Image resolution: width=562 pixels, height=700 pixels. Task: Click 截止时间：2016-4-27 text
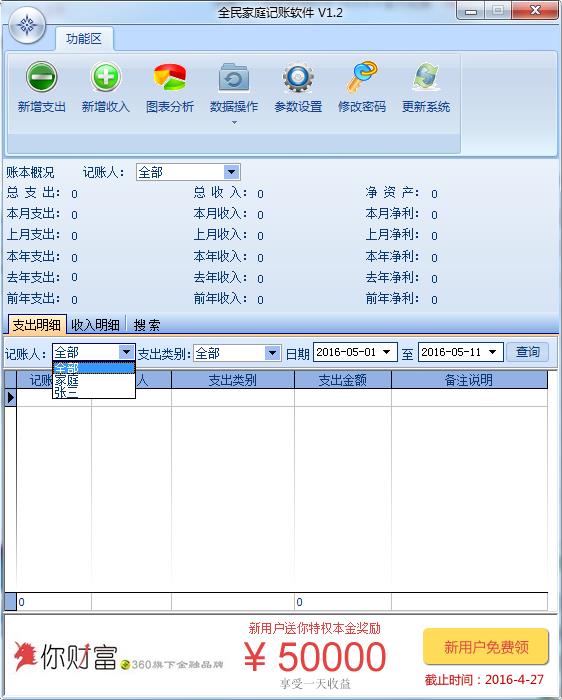484,679
